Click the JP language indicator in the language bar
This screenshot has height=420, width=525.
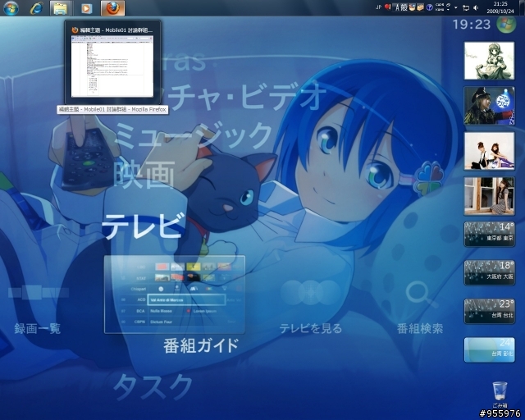pos(379,7)
